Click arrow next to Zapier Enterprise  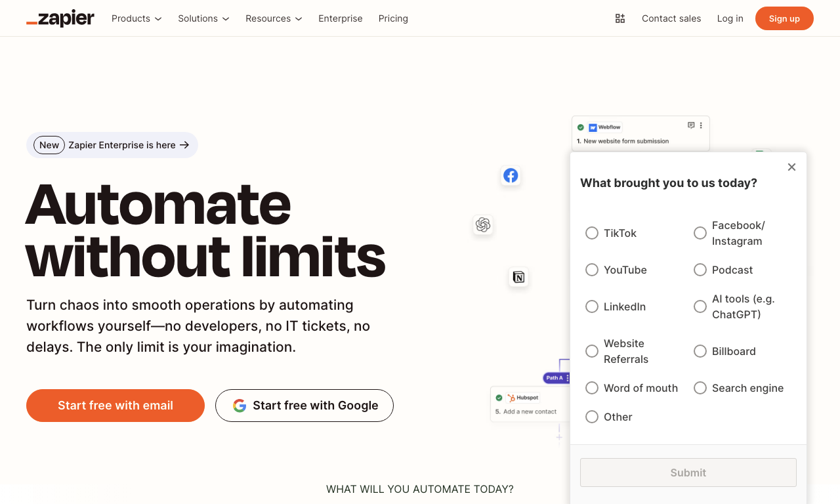click(184, 145)
